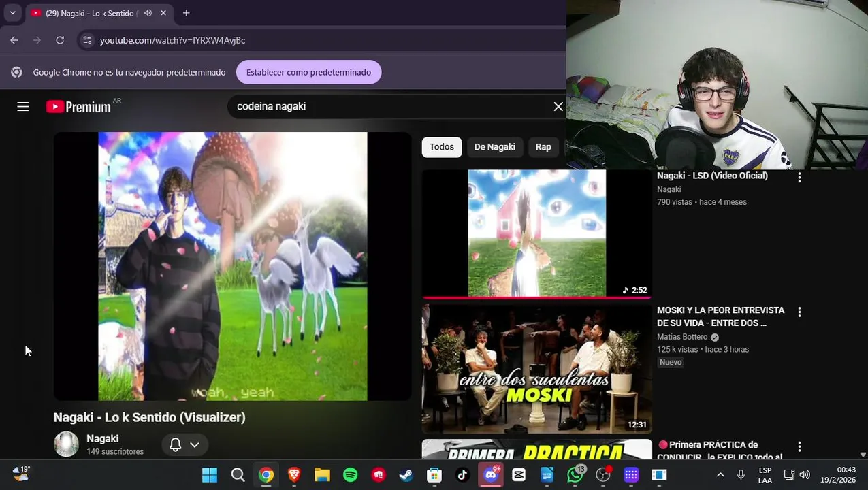
Task: Click 790 vistas · hace 4 meses text
Action: point(702,202)
